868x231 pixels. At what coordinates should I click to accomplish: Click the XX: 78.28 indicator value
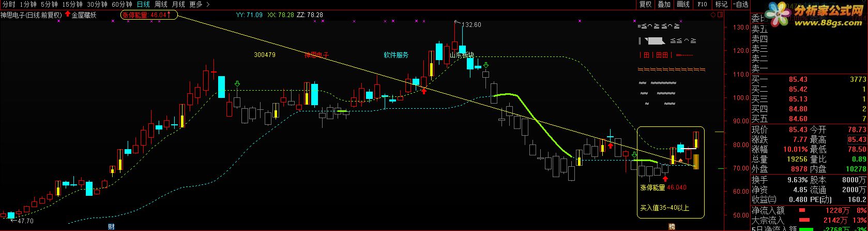point(281,15)
